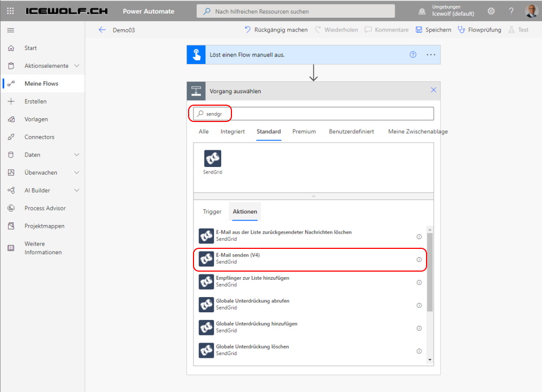Click the AI Builder icon
The image size is (542, 392).
pos(11,190)
